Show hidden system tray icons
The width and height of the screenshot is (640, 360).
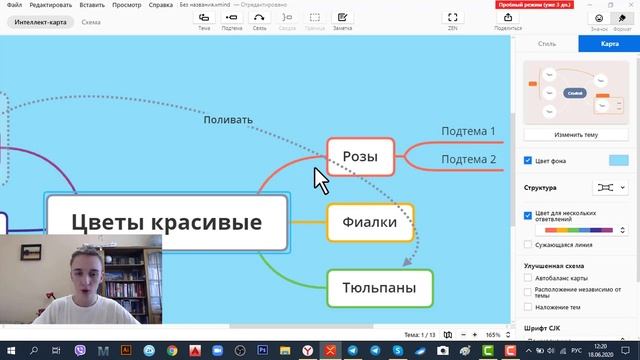coord(528,351)
